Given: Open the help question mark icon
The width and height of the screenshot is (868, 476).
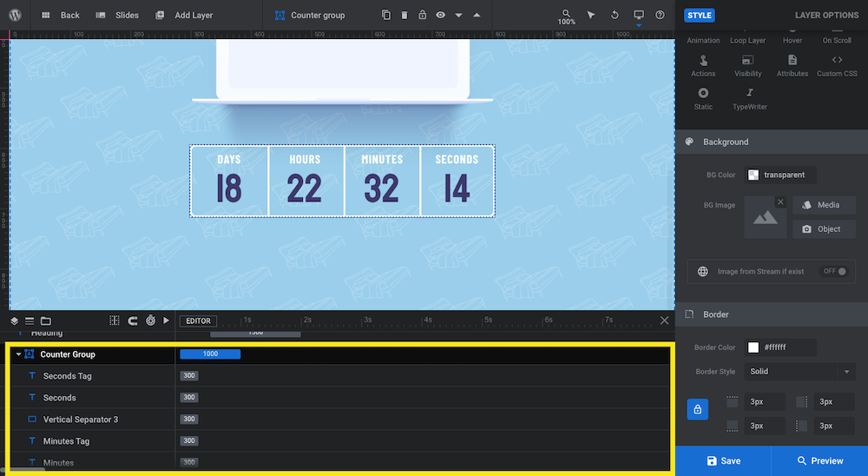Looking at the screenshot, I should pos(660,15).
